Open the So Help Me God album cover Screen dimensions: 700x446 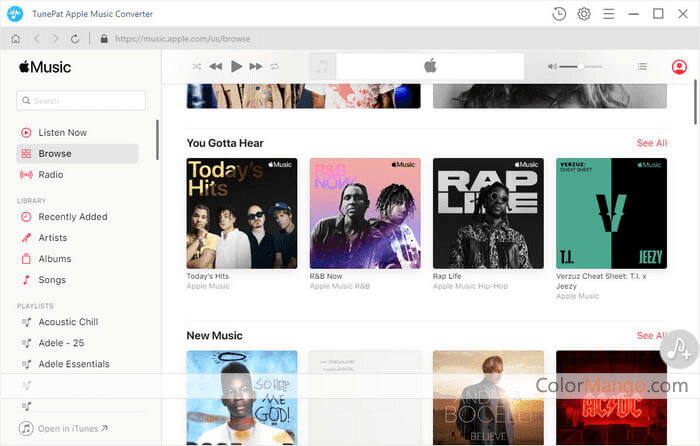tap(242, 398)
